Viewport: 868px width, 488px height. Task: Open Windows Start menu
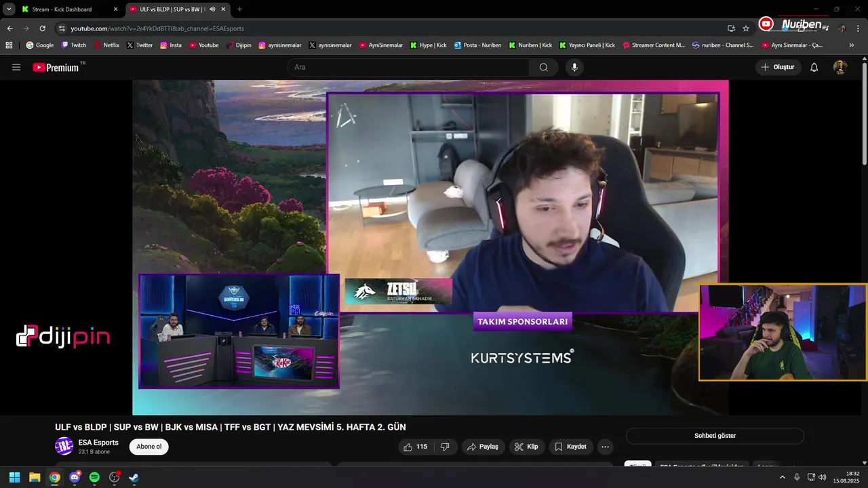click(x=14, y=477)
